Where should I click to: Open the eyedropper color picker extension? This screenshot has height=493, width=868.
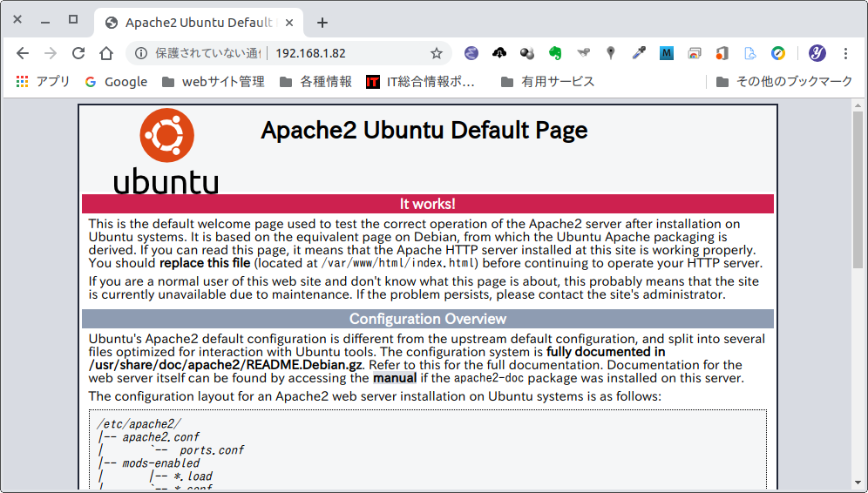pyautogui.click(x=639, y=53)
